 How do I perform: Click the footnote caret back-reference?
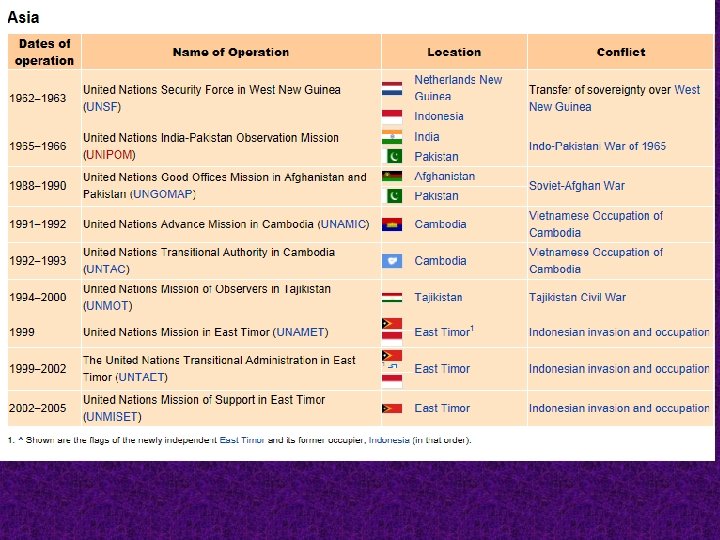point(20,440)
